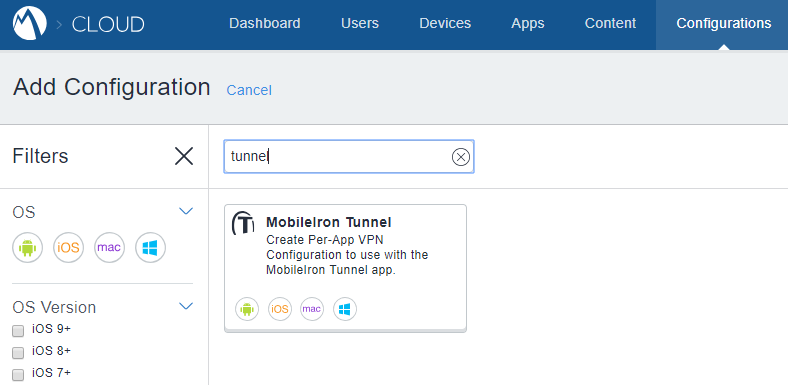The image size is (788, 385).
Task: Filter by iOS icon in Filters panel
Action: point(68,247)
